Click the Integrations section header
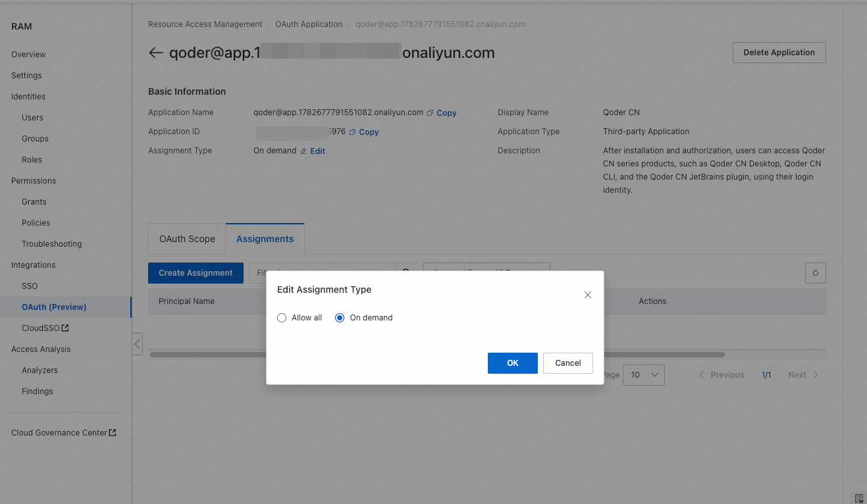Image resolution: width=867 pixels, height=504 pixels. 34,265
